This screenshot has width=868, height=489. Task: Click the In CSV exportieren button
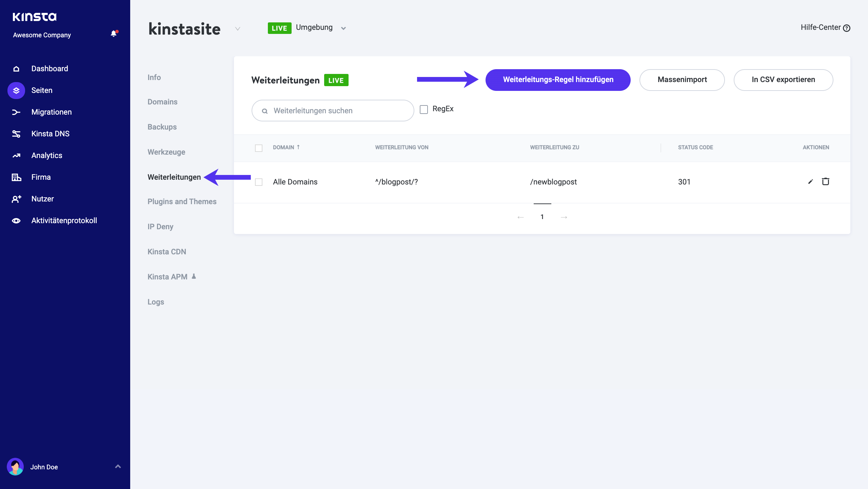[783, 80]
